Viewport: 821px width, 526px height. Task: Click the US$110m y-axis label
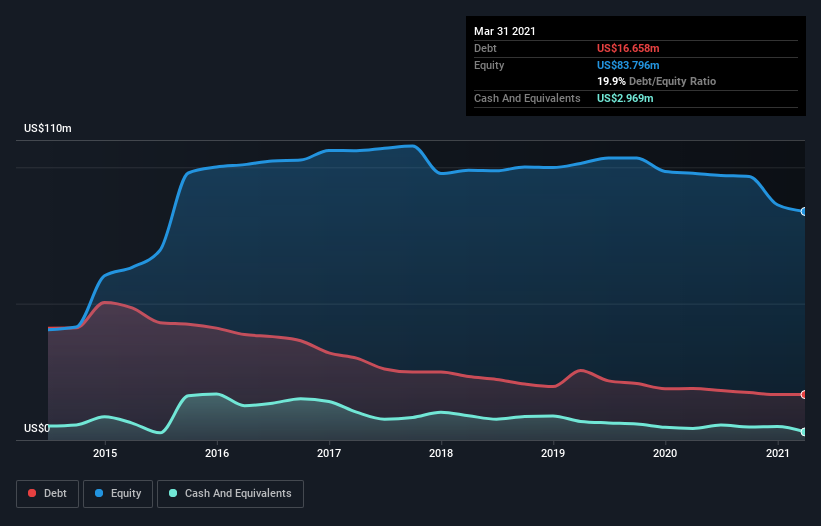click(48, 128)
